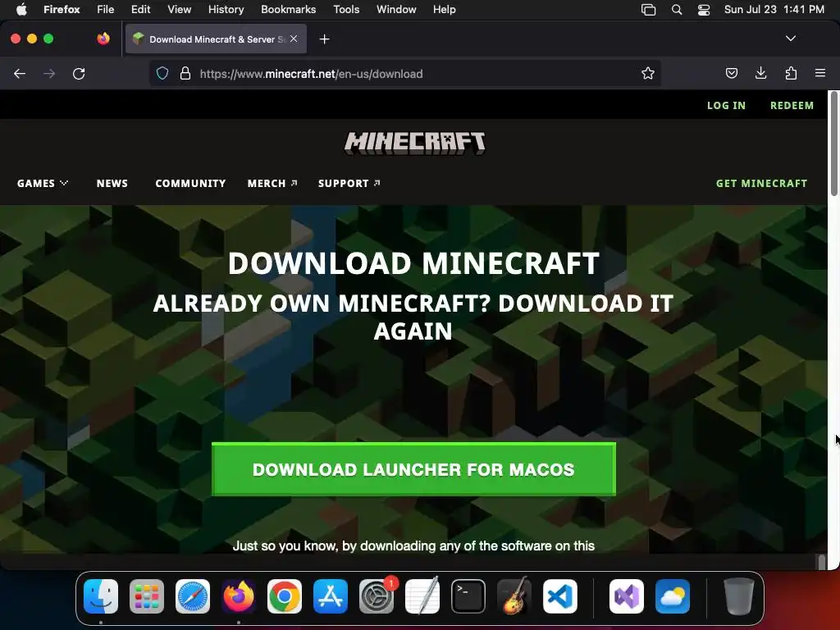Screen dimensions: 840x630
Task: Expand the GAMES dropdown menu
Action: (43, 183)
